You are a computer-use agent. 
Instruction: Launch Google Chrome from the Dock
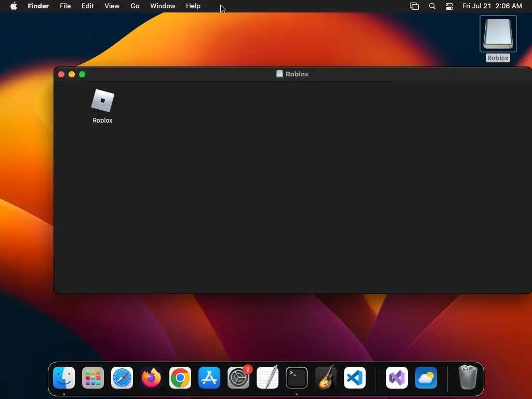click(180, 378)
